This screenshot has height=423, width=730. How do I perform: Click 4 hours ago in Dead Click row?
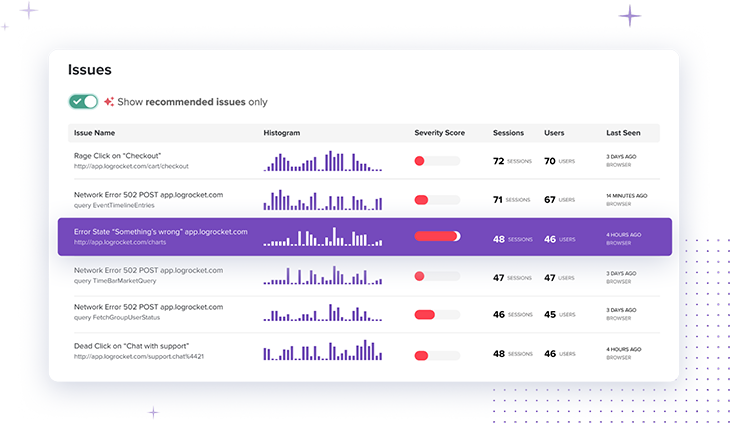(624, 349)
